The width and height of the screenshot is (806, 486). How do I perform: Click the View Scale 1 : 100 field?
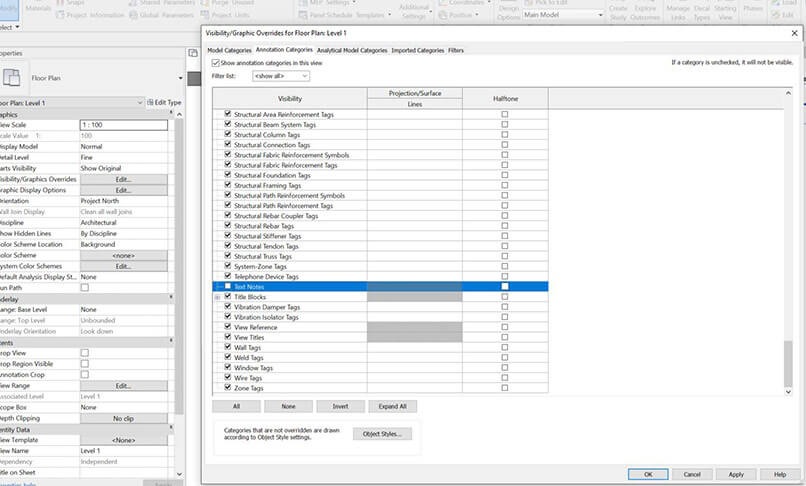tap(123, 125)
